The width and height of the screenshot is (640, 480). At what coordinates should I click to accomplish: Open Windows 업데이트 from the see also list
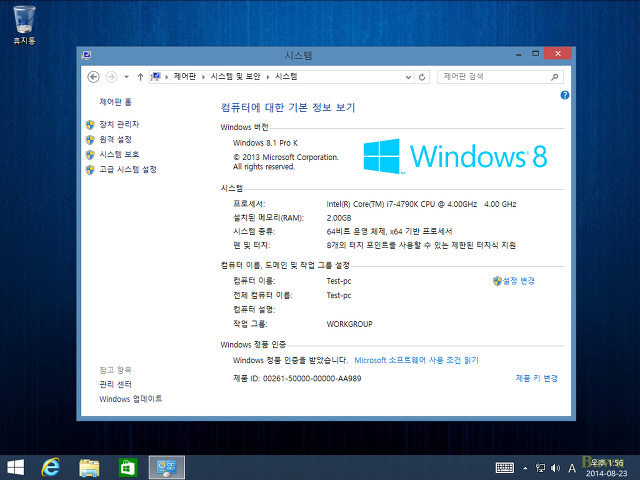pos(131,399)
